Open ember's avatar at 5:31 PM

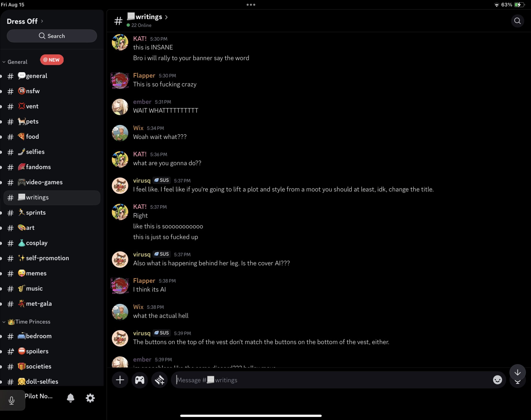point(120,107)
